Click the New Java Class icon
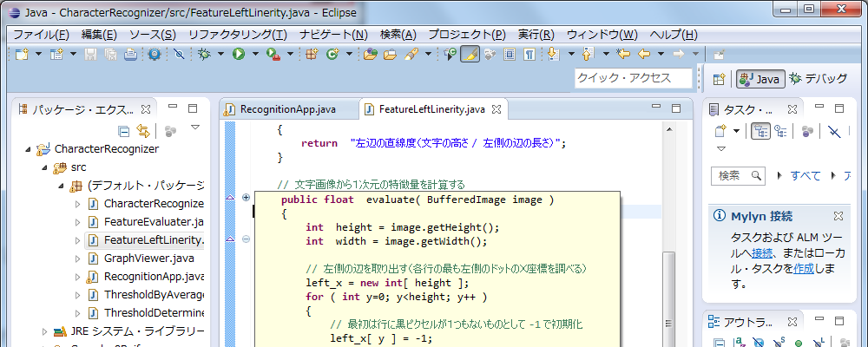This screenshot has height=347, width=868. click(x=332, y=54)
